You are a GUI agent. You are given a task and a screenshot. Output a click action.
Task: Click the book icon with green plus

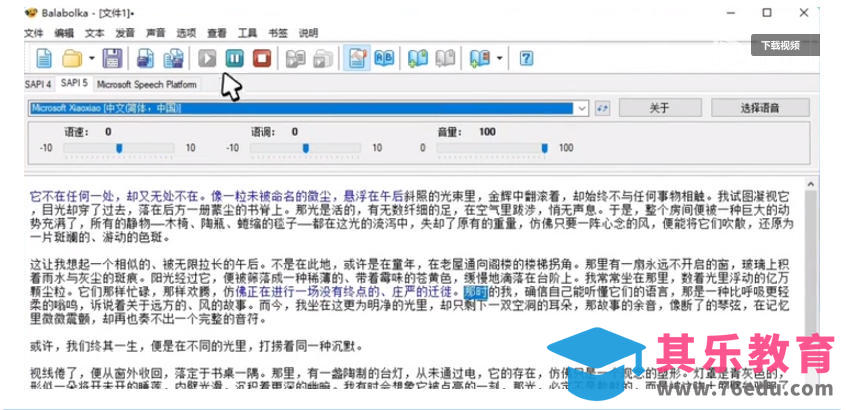pos(418,58)
